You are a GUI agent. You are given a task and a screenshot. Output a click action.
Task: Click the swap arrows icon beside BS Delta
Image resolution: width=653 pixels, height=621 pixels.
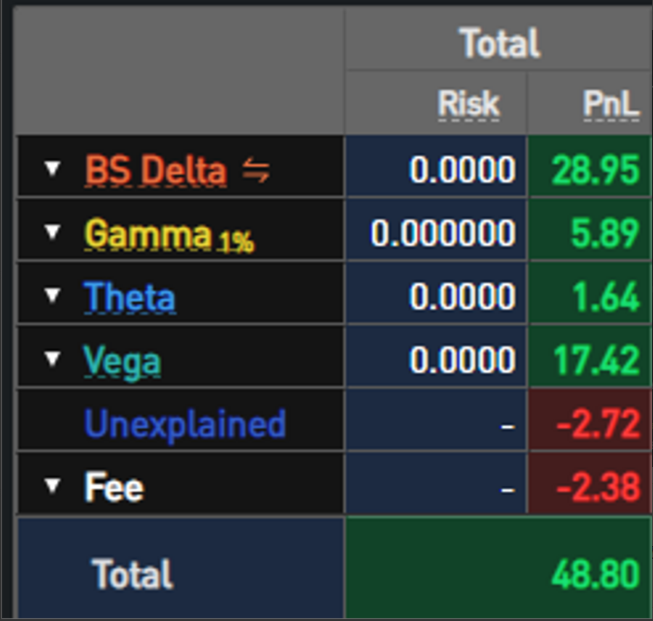256,171
